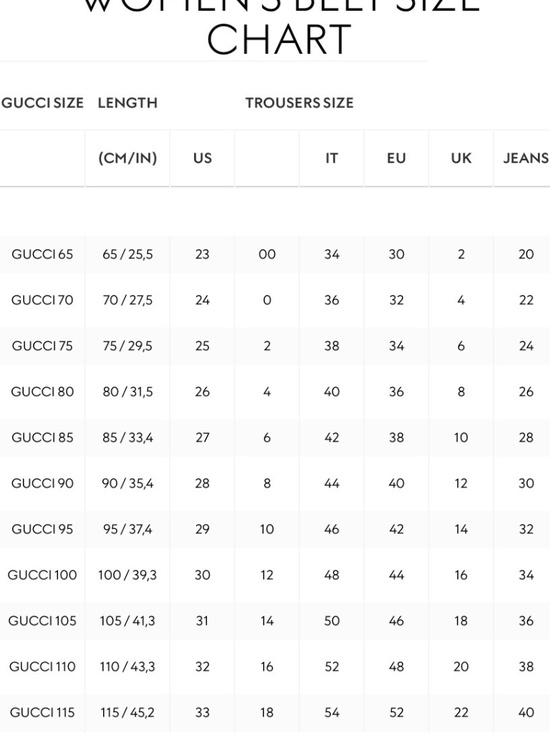Select the UK subheader cell
The width and height of the screenshot is (550, 733).
point(461,158)
